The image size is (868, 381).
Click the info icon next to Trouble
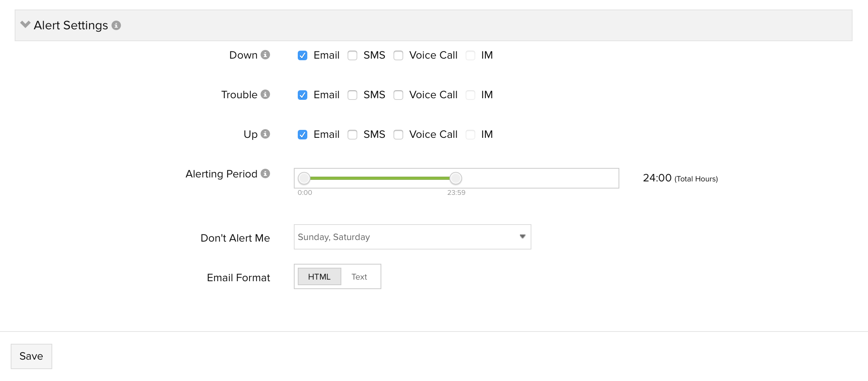pos(265,94)
